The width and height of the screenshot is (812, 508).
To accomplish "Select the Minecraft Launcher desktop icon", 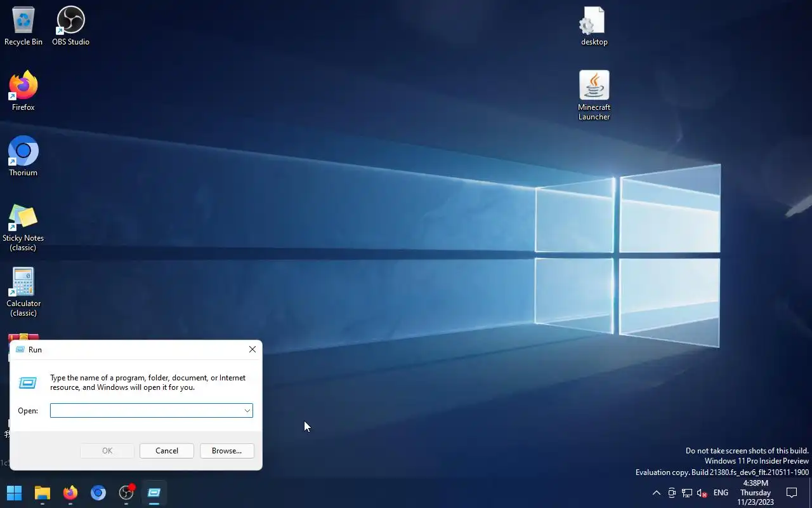I will (594, 95).
